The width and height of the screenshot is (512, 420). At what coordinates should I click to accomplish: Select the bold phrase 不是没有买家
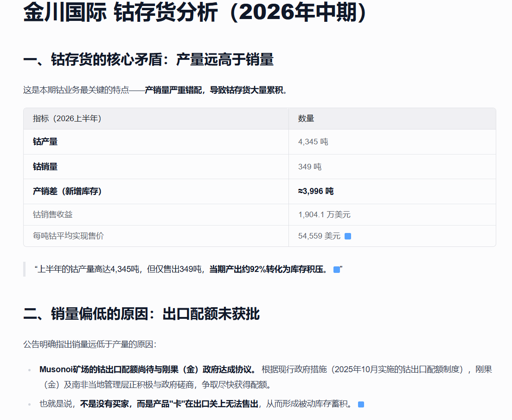pyautogui.click(x=104, y=404)
